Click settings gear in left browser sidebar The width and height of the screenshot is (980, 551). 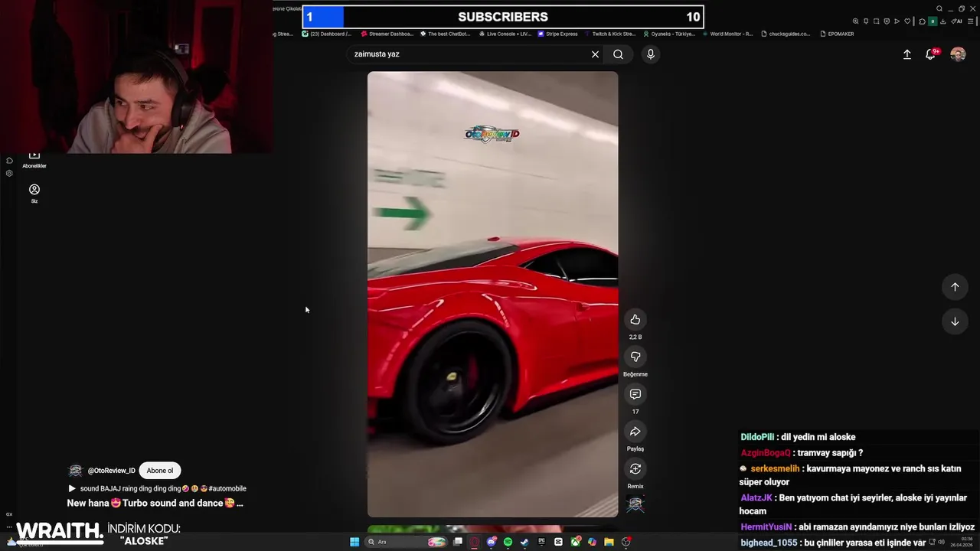click(9, 174)
